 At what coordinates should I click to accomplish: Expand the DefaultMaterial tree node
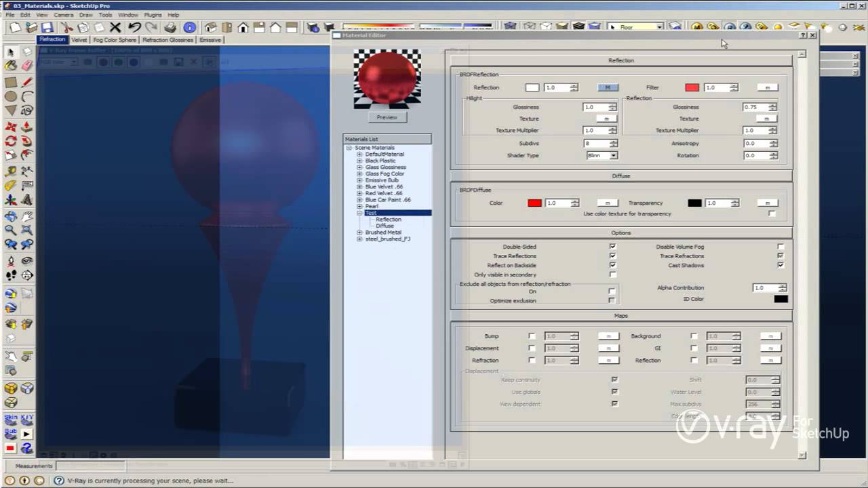pyautogui.click(x=360, y=155)
